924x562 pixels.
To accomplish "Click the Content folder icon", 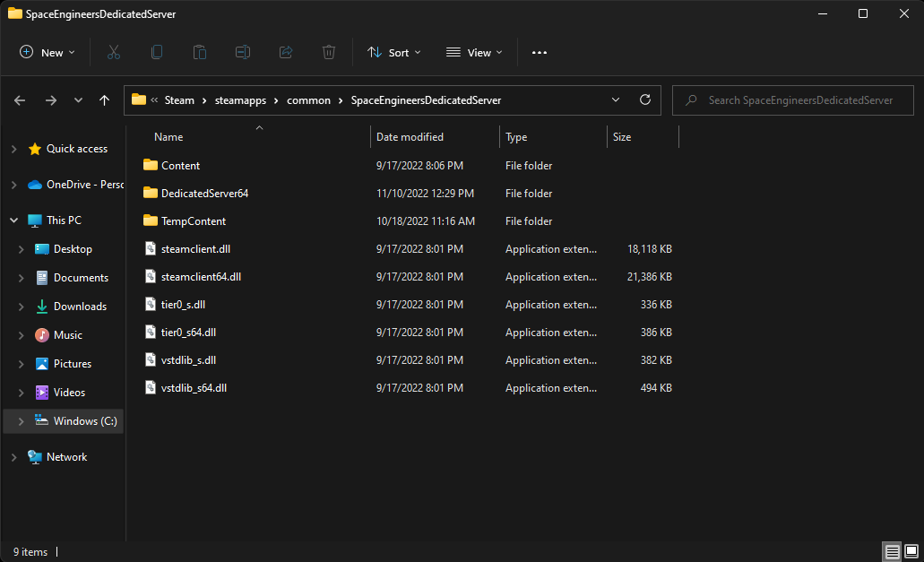I will click(x=151, y=165).
